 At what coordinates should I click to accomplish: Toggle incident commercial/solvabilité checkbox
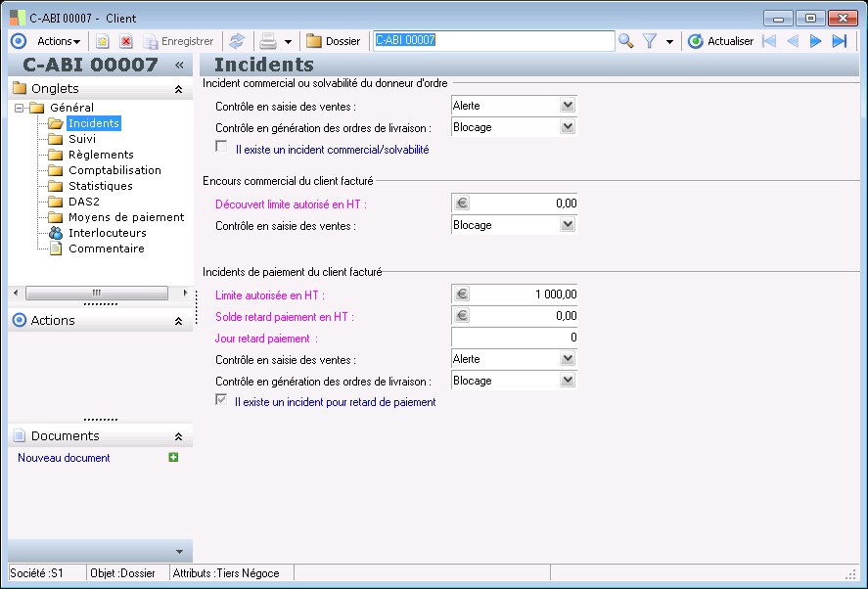tap(221, 146)
